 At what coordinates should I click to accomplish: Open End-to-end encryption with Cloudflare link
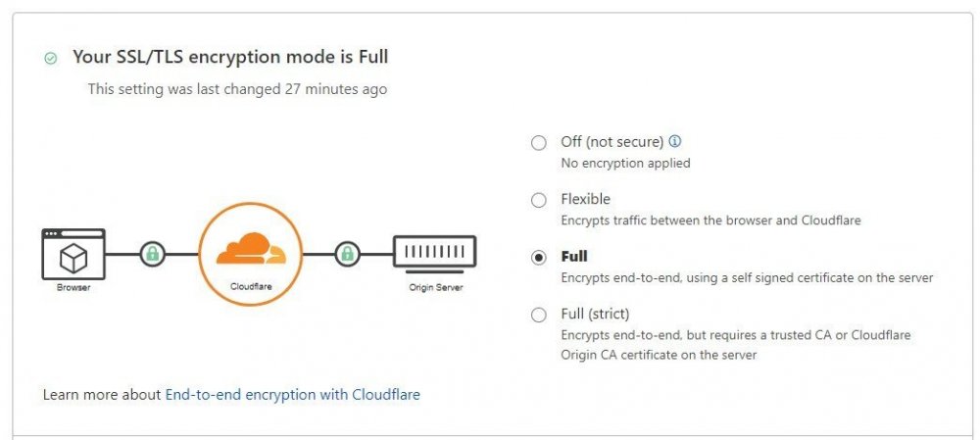292,395
